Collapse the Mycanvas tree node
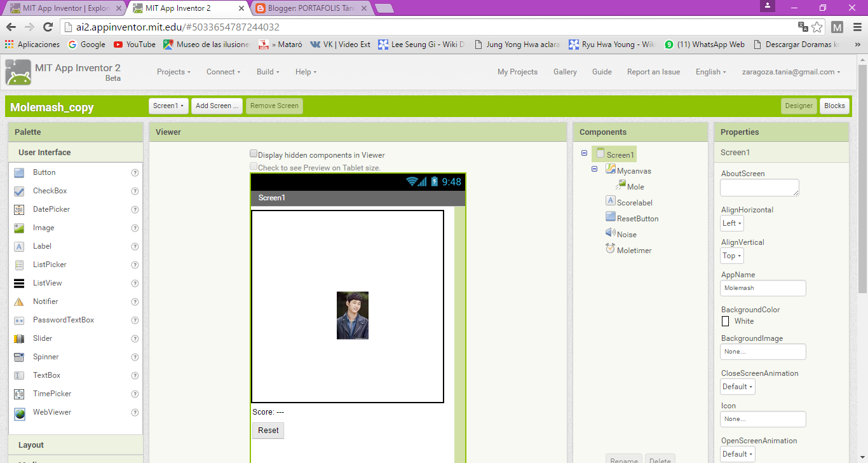Image resolution: width=868 pixels, height=463 pixels. tap(595, 169)
